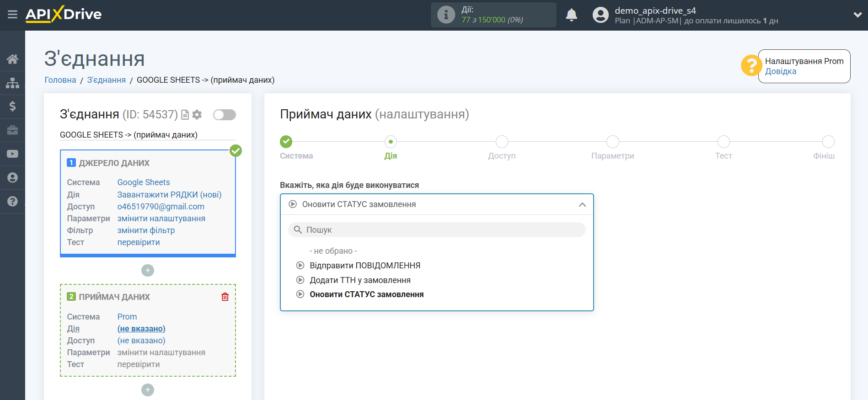Viewport: 868px width, 400px height.
Task: Open the Головна breadcrumb link
Action: (x=60, y=80)
